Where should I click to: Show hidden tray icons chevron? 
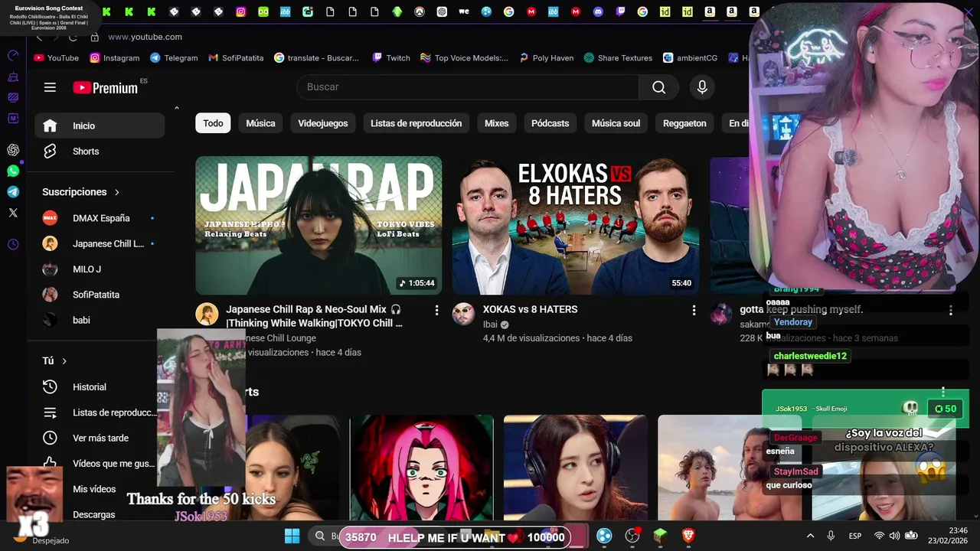tap(810, 536)
